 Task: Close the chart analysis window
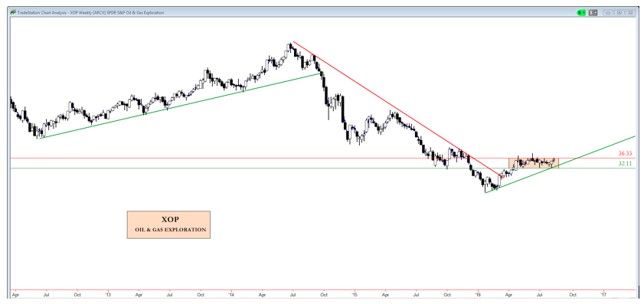[629, 13]
